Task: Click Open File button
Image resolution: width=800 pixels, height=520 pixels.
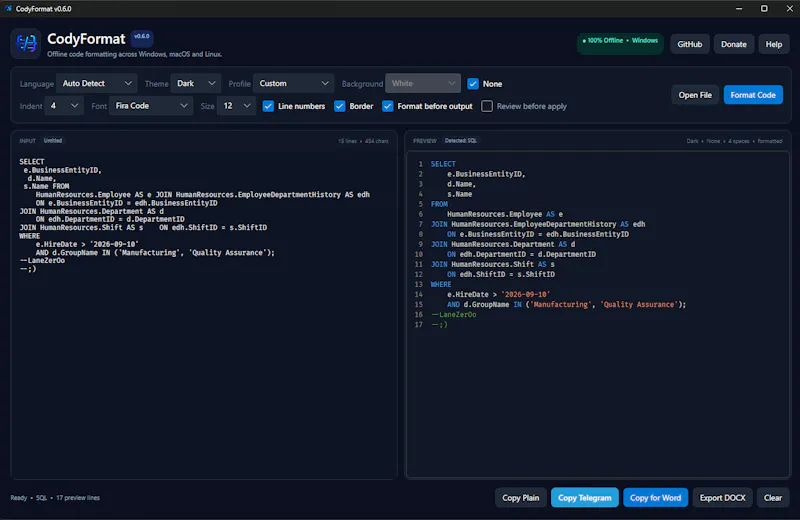Action: 695,95
